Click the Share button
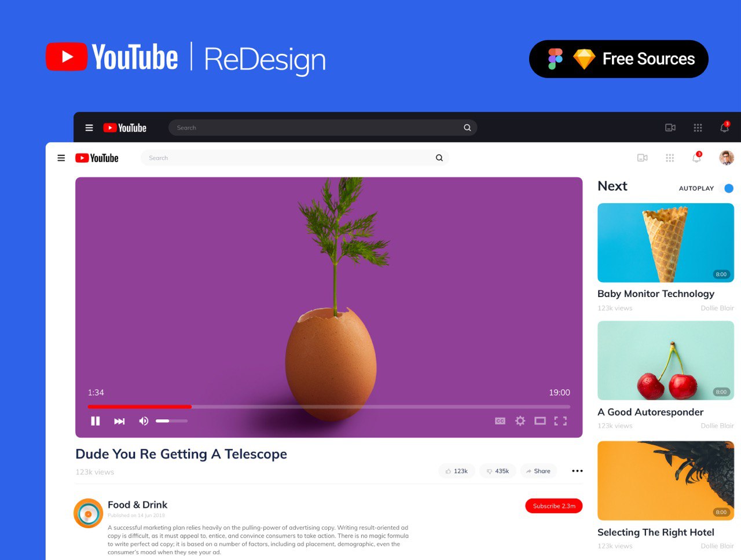This screenshot has width=741, height=560. tap(538, 471)
